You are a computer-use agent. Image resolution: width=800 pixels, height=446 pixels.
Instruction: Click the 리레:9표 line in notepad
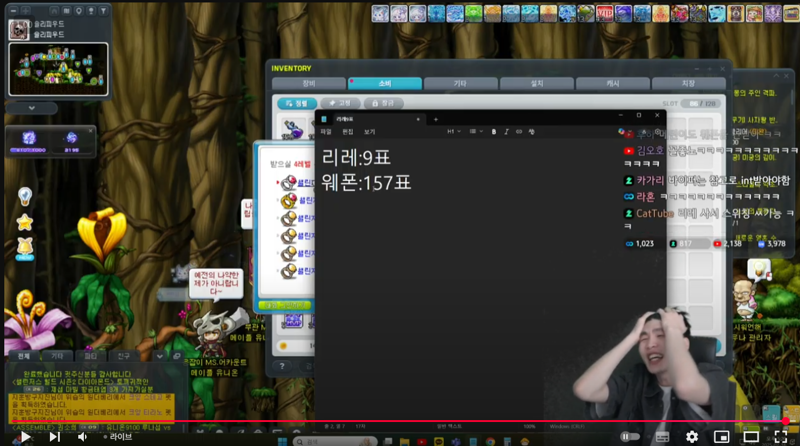(x=356, y=157)
